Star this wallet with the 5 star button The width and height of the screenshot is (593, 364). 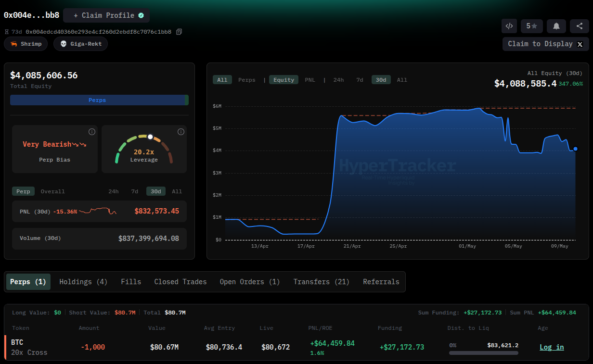pyautogui.click(x=532, y=26)
